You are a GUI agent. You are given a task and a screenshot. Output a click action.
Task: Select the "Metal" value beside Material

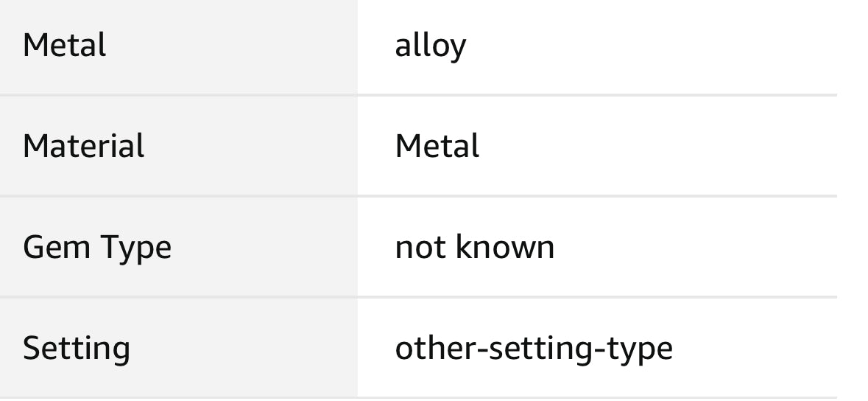[x=437, y=146]
